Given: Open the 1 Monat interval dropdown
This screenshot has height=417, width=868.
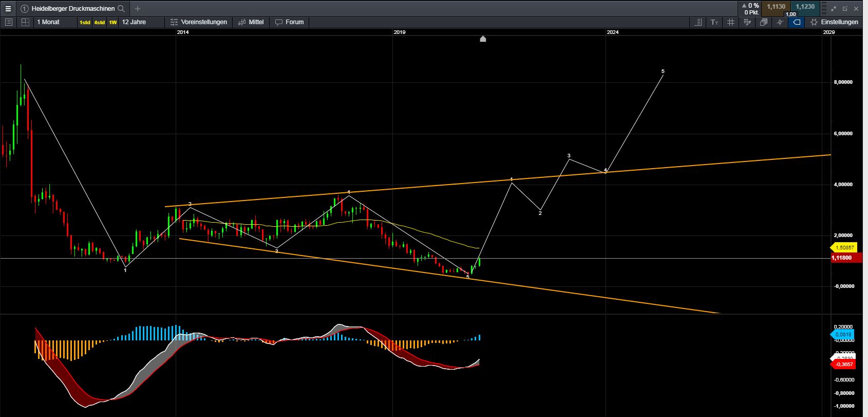Looking at the screenshot, I should pyautogui.click(x=48, y=22).
